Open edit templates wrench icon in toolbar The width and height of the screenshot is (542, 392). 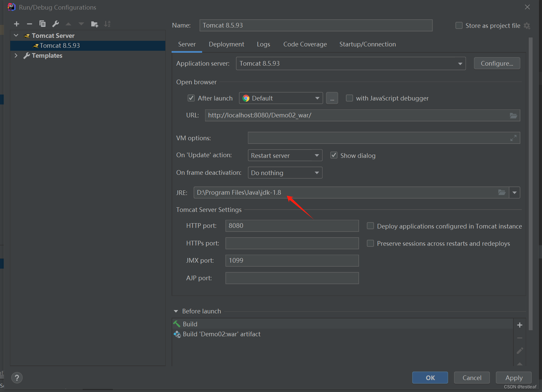(x=55, y=24)
